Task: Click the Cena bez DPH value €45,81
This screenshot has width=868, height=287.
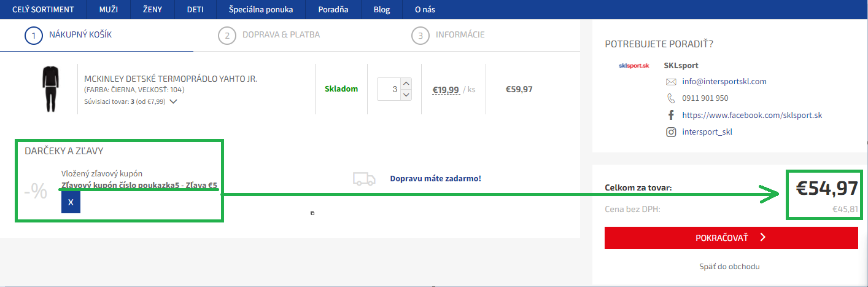Action: (x=845, y=209)
